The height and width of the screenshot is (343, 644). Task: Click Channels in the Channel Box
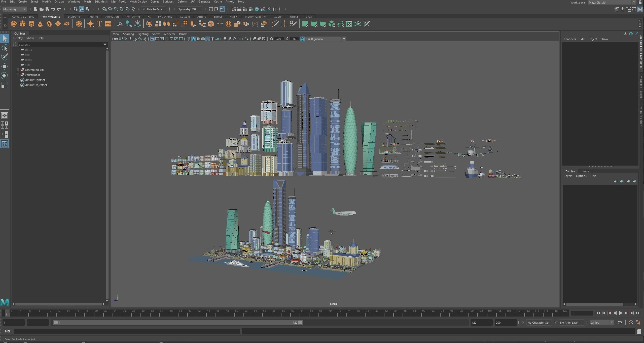coord(569,39)
